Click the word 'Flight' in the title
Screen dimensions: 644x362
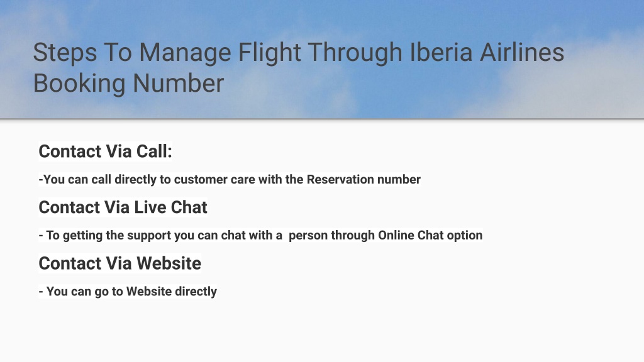[269, 53]
